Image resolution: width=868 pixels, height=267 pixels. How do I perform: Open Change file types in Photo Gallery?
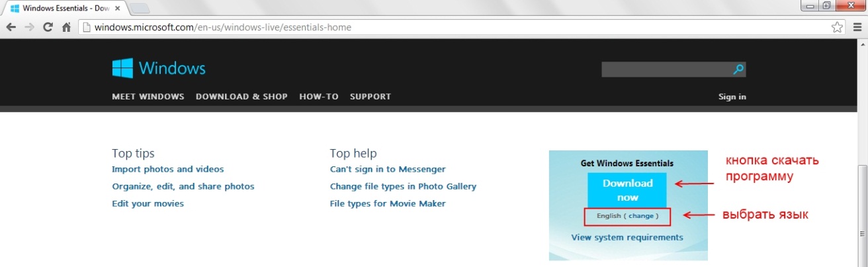[x=403, y=187]
